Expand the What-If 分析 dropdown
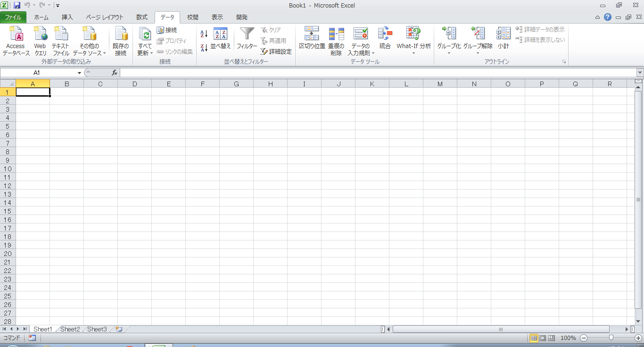Image resolution: width=644 pixels, height=347 pixels. click(413, 53)
